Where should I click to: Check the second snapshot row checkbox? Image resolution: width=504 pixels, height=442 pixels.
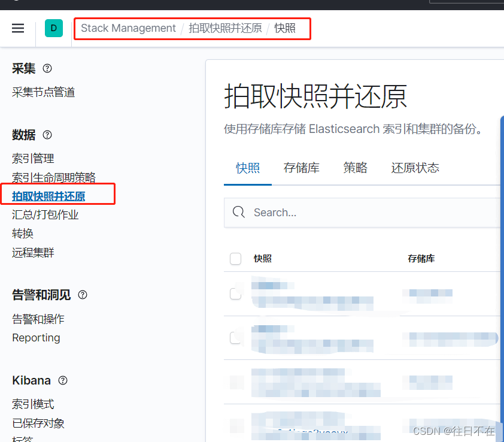pos(235,337)
